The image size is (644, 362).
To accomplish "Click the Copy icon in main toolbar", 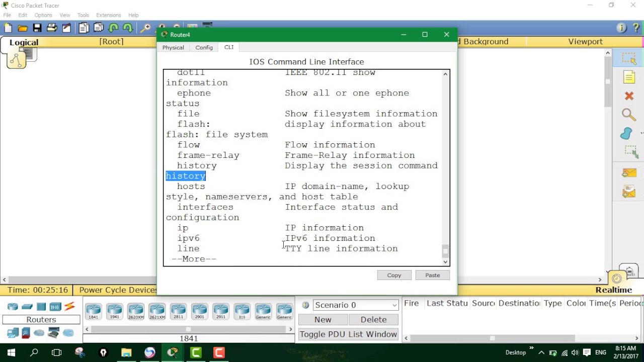I will pos(84,28).
